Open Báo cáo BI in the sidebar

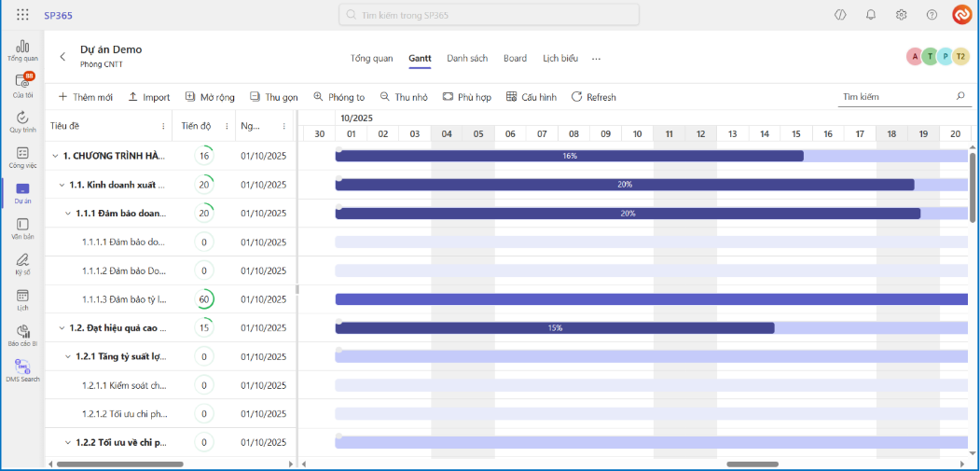[x=22, y=335]
